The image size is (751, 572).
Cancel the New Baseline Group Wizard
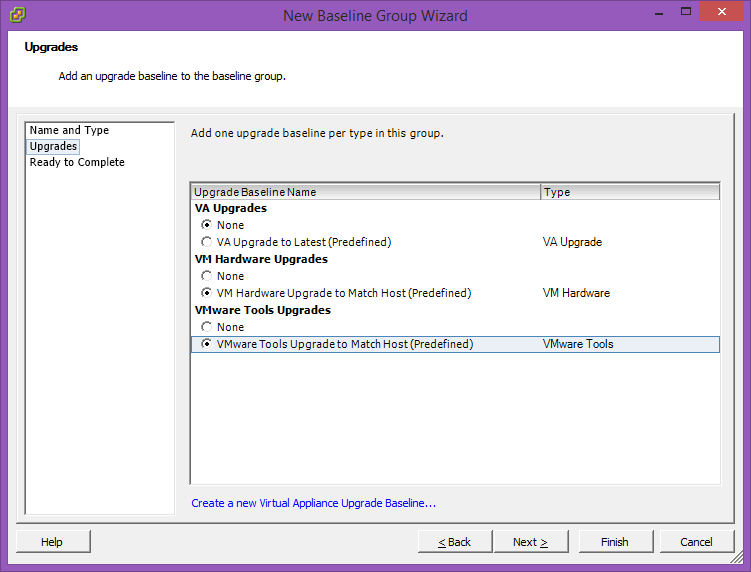point(696,542)
